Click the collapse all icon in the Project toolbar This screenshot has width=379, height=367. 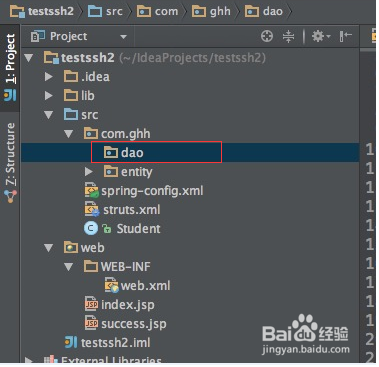pyautogui.click(x=288, y=36)
